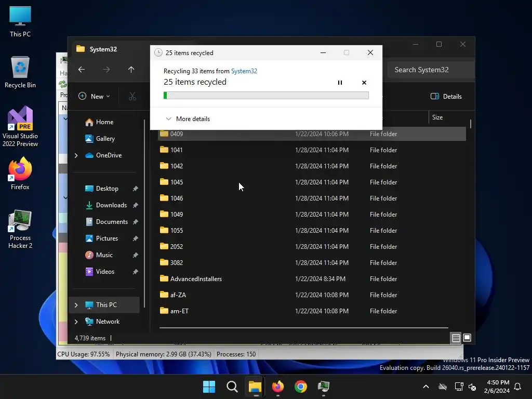Image resolution: width=532 pixels, height=399 pixels.
Task: Click Firefox taskbar icon
Action: pyautogui.click(x=278, y=387)
